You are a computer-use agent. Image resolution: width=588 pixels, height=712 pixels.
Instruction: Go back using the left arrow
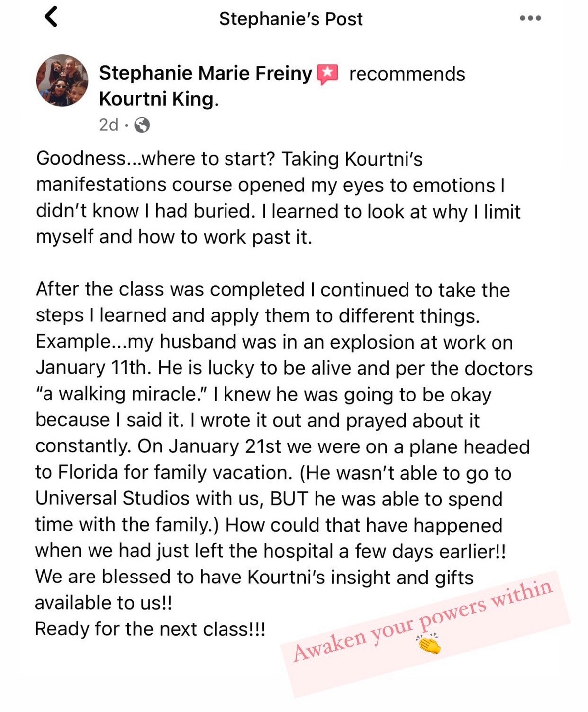[51, 17]
